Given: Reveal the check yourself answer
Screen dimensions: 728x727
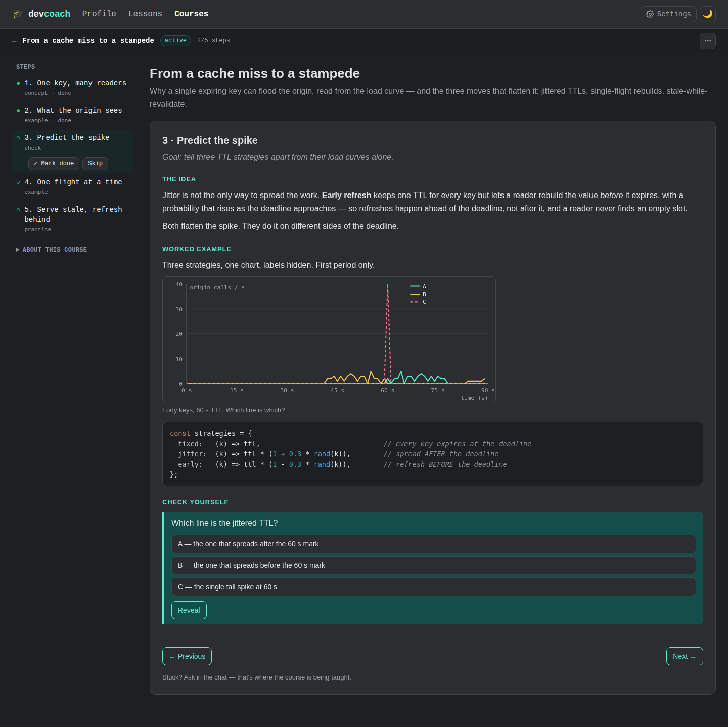Looking at the screenshot, I should tap(189, 610).
